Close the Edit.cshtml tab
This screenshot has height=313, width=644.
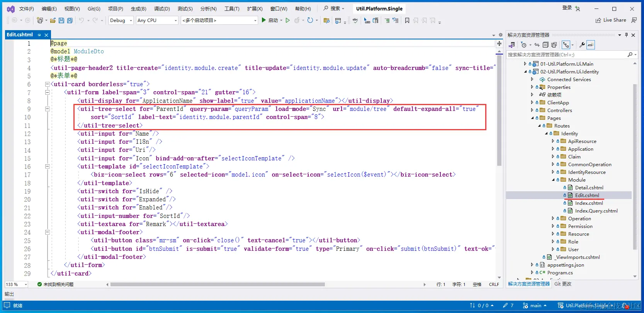tap(46, 35)
